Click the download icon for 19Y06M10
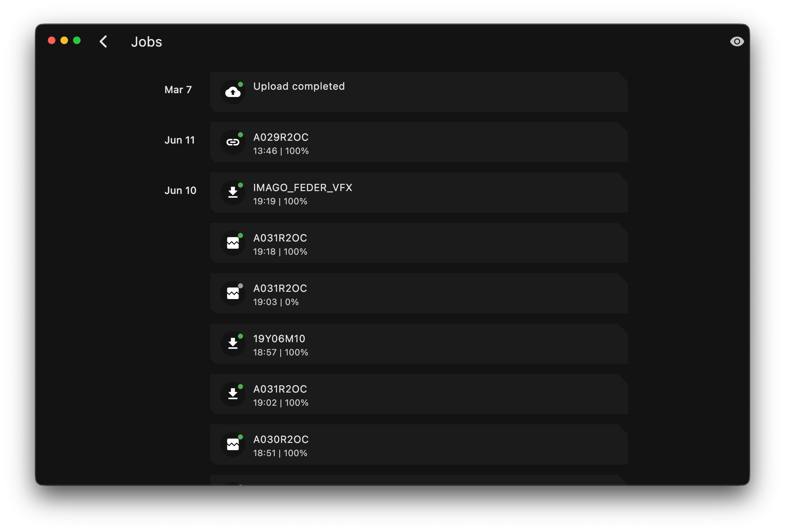The height and width of the screenshot is (532, 785). click(x=233, y=343)
